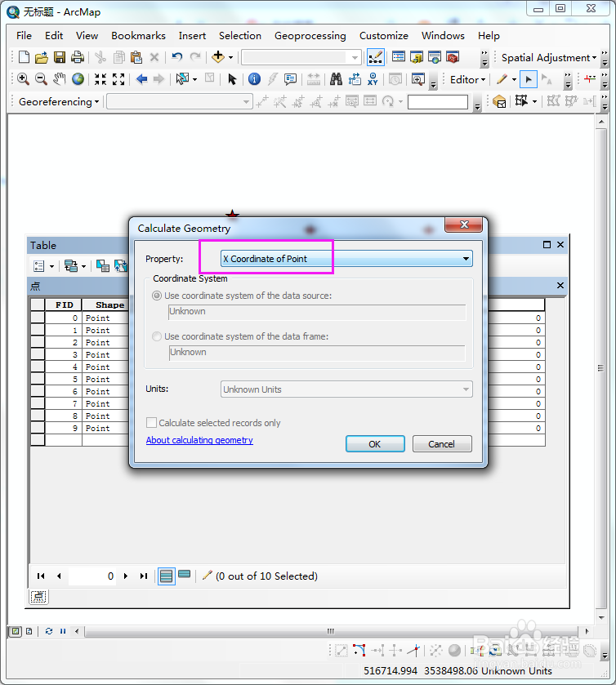Open Table Options icon in Table window
Screen dimensions: 616x685
click(x=39, y=265)
